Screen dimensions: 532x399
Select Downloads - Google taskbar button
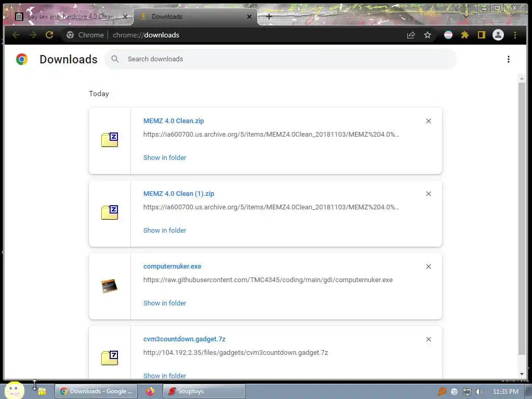(x=96, y=391)
